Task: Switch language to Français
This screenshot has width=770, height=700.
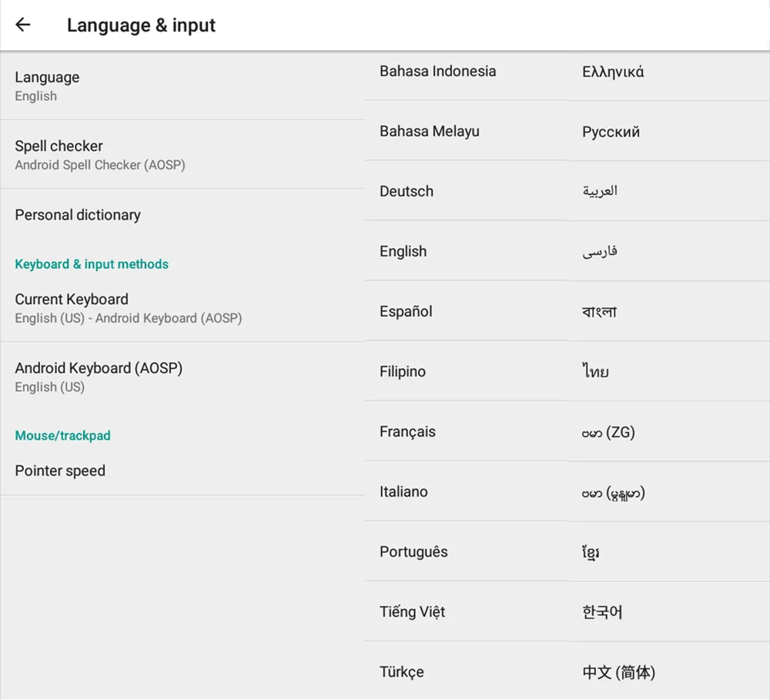Action: tap(407, 431)
